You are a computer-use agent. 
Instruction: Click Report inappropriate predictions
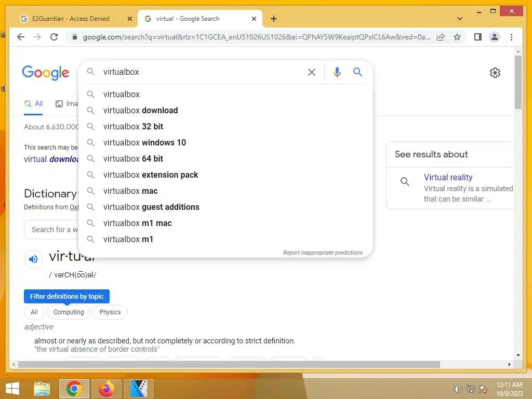323,252
